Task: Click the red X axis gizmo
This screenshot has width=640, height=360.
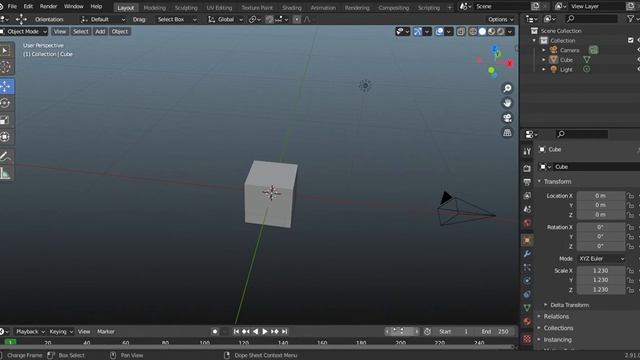Action: coord(509,64)
